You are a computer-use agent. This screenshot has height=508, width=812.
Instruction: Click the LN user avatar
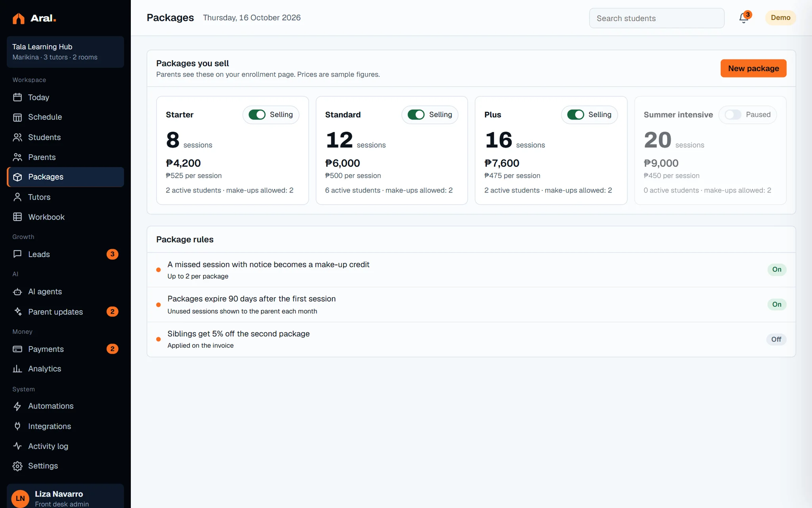click(x=20, y=498)
